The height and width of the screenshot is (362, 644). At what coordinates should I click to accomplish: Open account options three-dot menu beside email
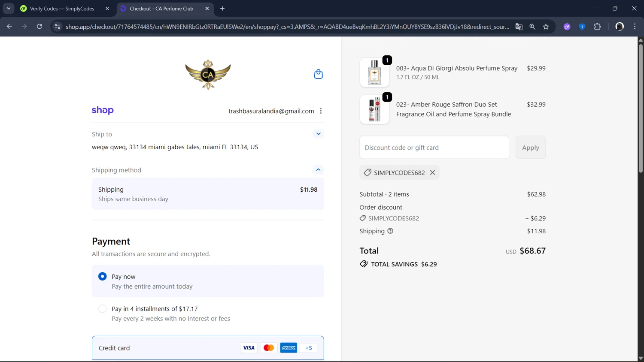tap(321, 111)
